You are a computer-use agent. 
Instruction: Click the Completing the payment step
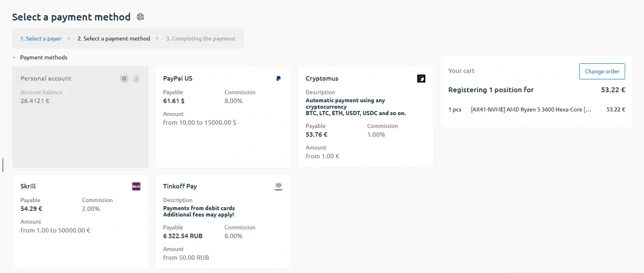[x=200, y=39]
